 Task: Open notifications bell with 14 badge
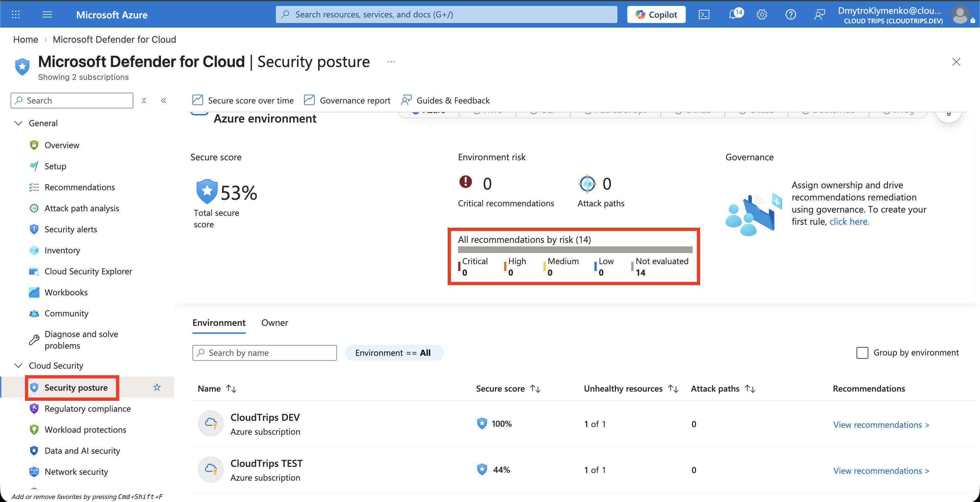(x=735, y=14)
